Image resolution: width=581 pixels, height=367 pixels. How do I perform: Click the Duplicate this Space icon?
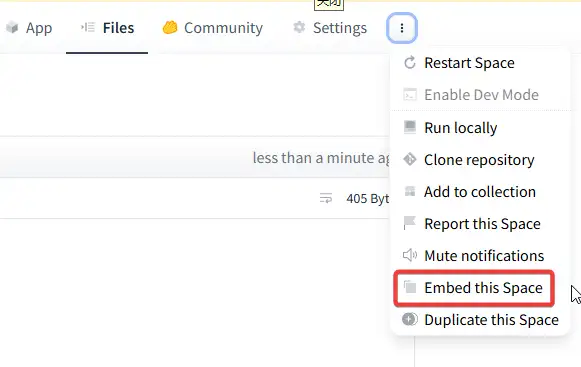tap(410, 319)
